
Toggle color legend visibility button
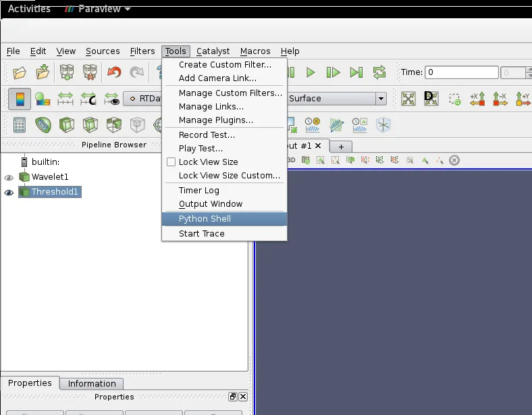pyautogui.click(x=20, y=99)
